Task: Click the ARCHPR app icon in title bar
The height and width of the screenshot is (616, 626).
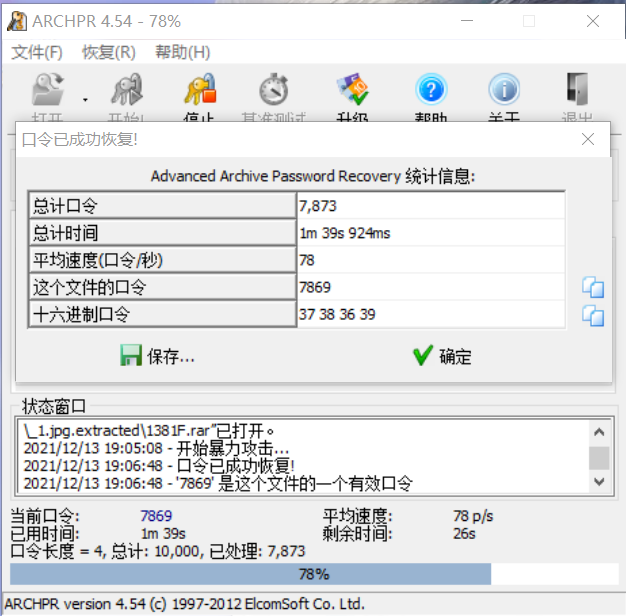Action: point(17,21)
